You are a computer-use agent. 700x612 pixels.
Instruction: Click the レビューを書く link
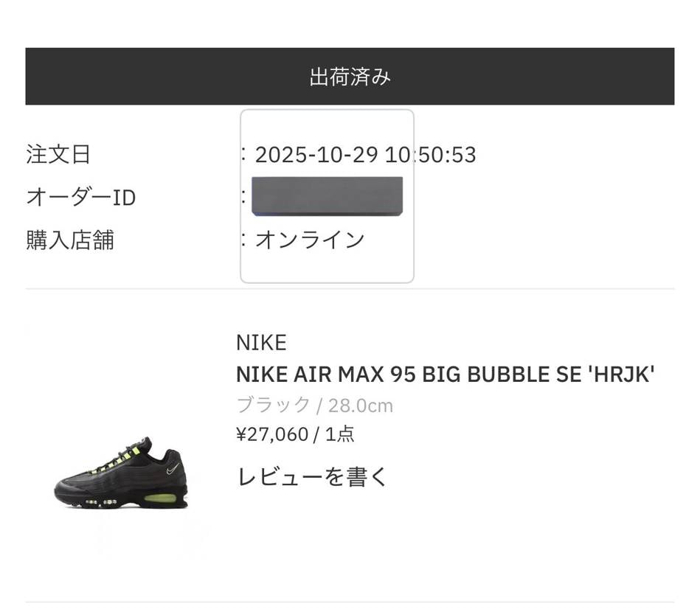click(312, 476)
